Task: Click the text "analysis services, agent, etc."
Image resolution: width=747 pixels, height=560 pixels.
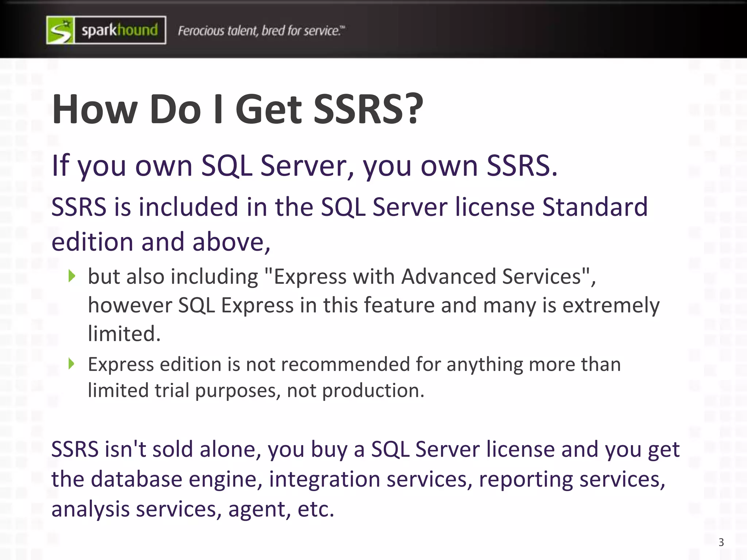Action: (193, 509)
